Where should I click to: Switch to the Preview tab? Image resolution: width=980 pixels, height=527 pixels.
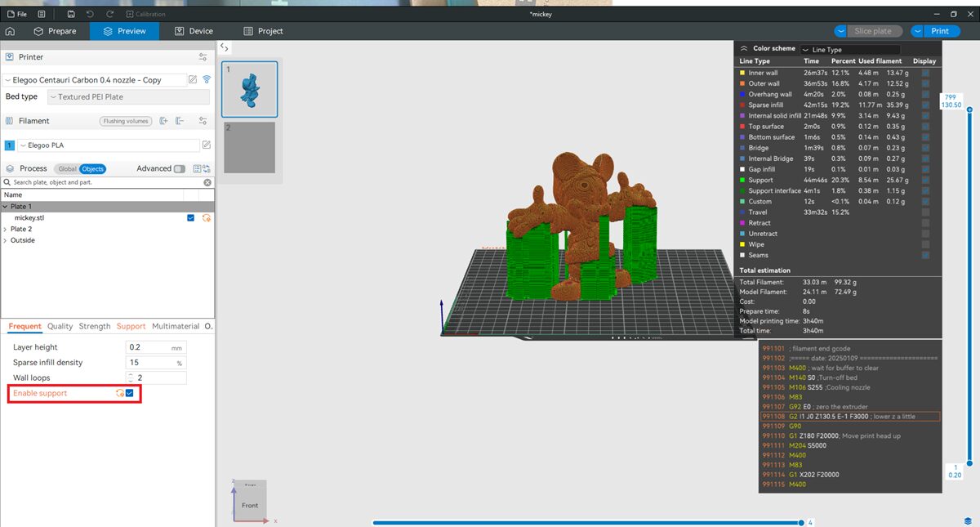click(124, 31)
